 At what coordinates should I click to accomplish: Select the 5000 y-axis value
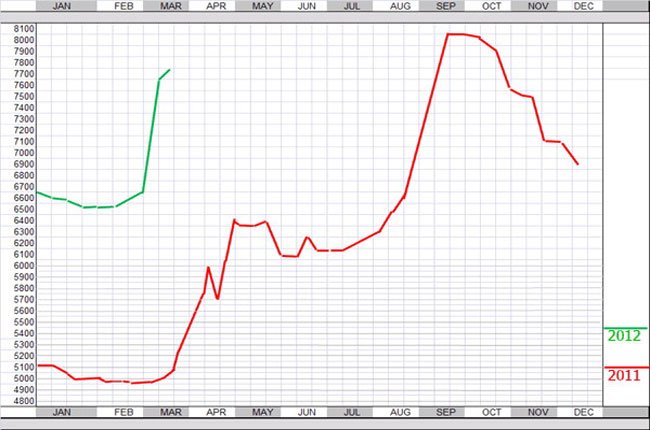click(24, 379)
